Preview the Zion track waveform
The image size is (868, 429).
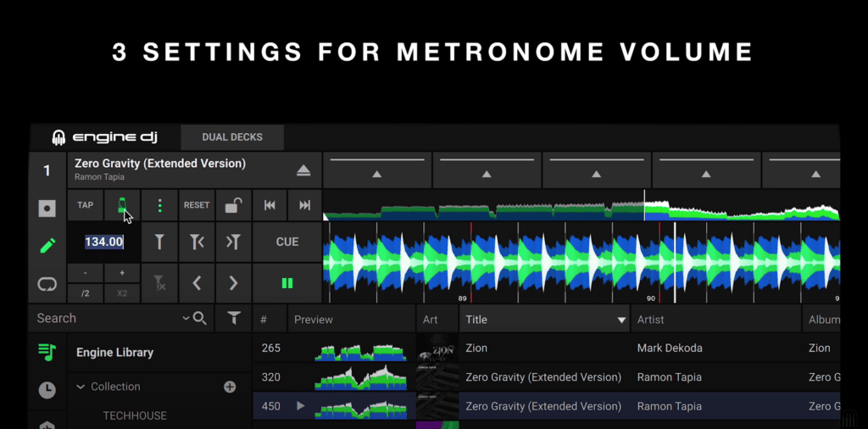point(360,352)
